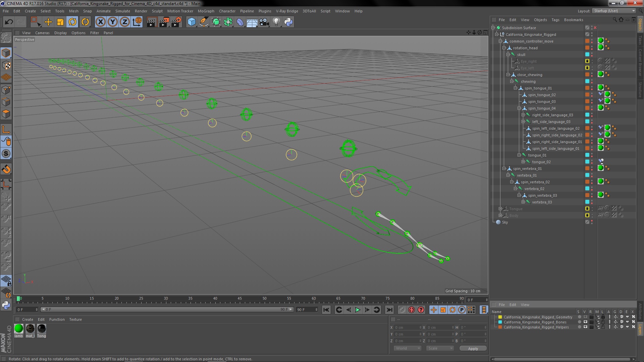
Task: Go to start of timeline
Action: [326, 310]
